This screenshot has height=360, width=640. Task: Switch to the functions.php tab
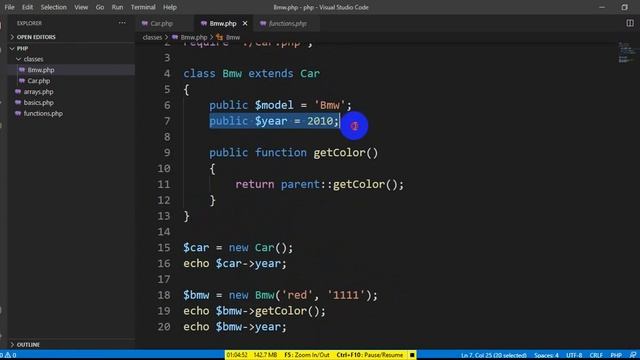click(288, 24)
